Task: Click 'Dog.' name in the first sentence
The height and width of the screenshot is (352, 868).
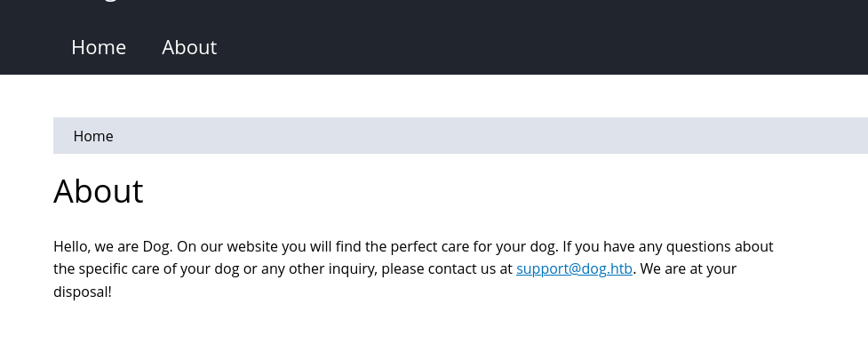Action: click(x=158, y=246)
